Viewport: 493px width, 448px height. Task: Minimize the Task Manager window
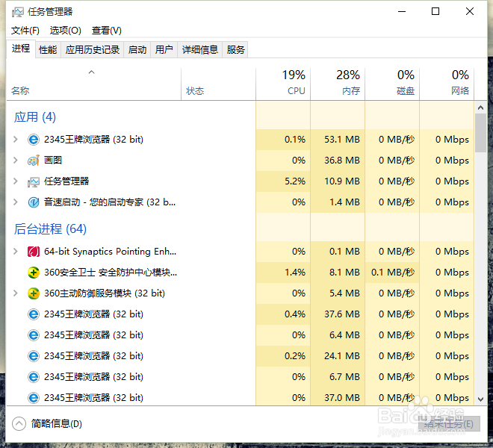point(402,12)
